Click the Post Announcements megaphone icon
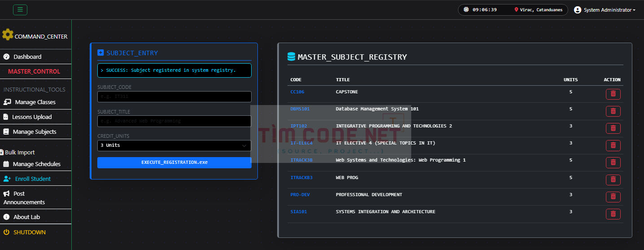Image resolution: width=644 pixels, height=250 pixels. 6,193
